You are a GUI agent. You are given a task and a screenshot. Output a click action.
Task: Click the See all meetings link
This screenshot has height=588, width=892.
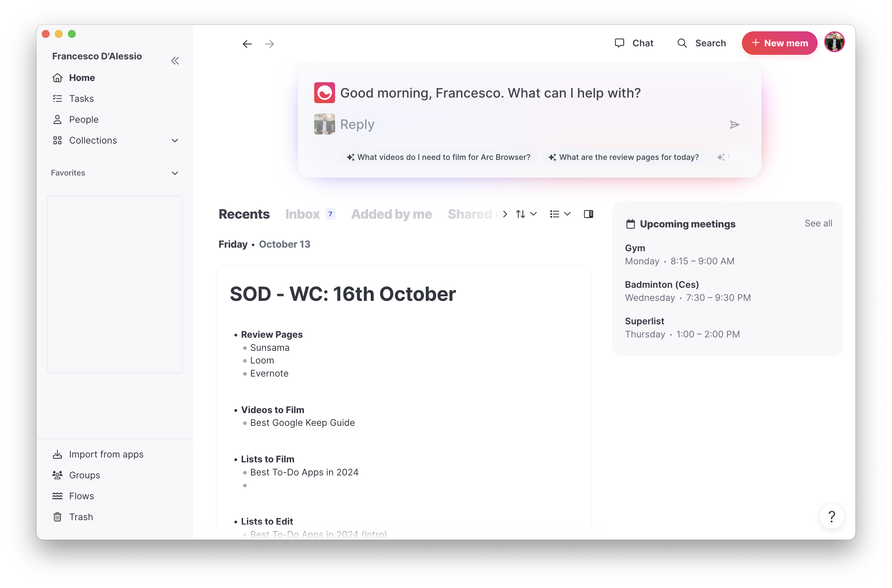point(819,223)
